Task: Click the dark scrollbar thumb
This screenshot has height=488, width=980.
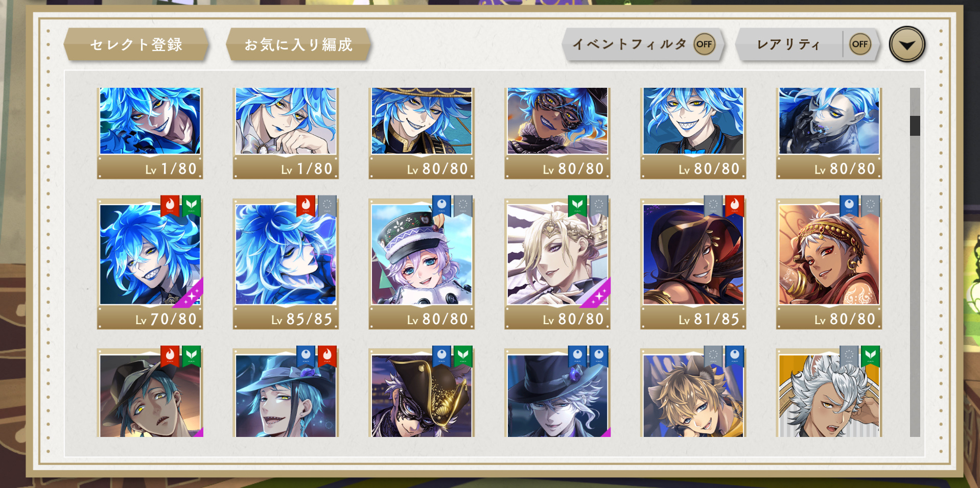Action: (x=915, y=126)
